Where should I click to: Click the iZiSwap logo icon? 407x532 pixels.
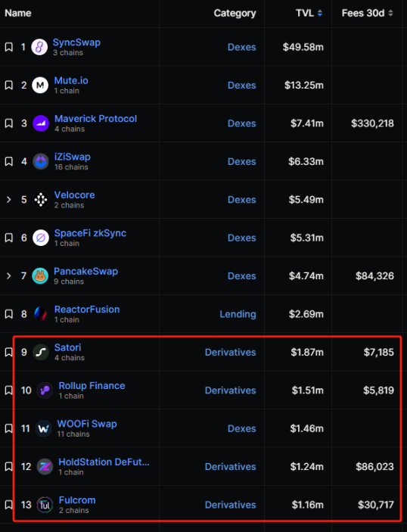coord(41,161)
